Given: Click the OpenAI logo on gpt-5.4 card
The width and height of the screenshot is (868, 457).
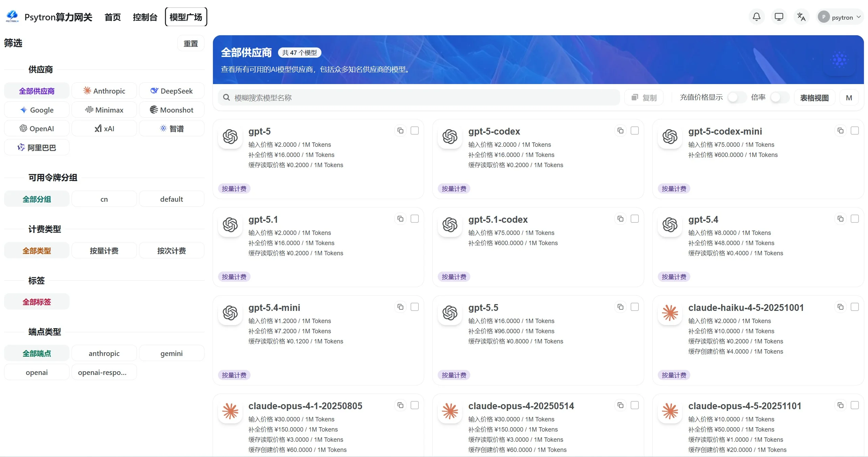Looking at the screenshot, I should click(670, 225).
